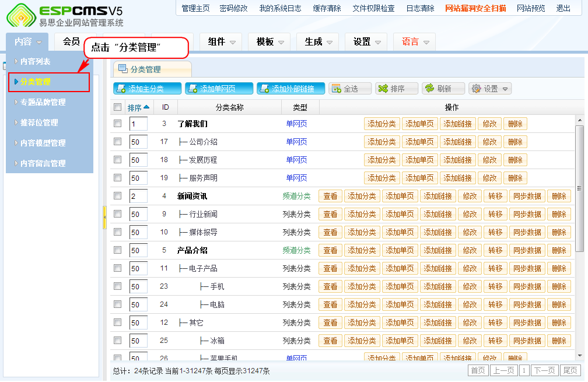Click 删除 for 服务声明 row
The height and width of the screenshot is (382, 588).
(x=515, y=178)
